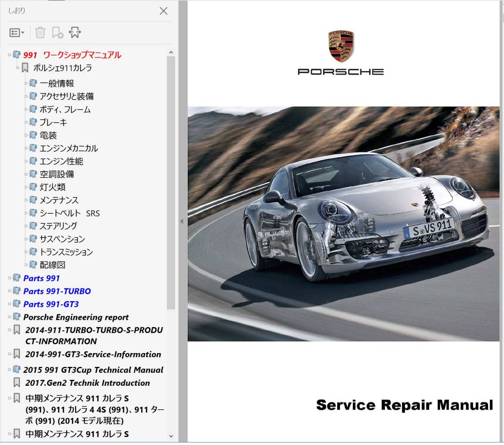Click bookmark icon next to サスペンション

pos(33,239)
